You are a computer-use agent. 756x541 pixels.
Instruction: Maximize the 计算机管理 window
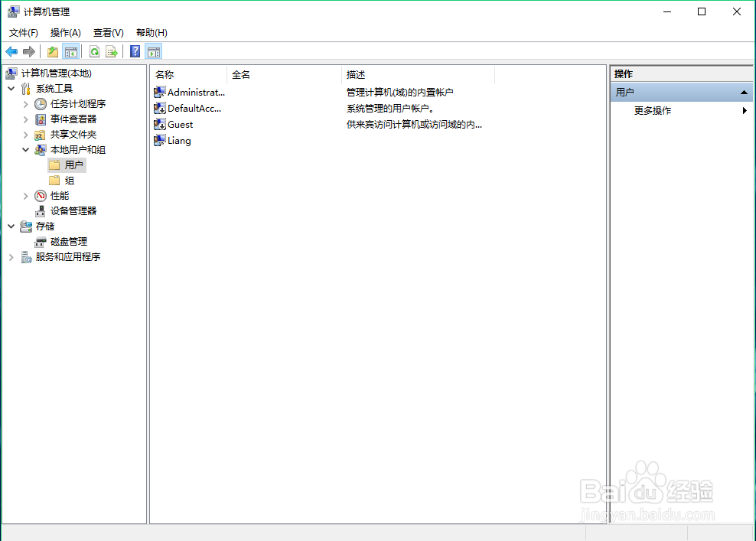pos(702,11)
